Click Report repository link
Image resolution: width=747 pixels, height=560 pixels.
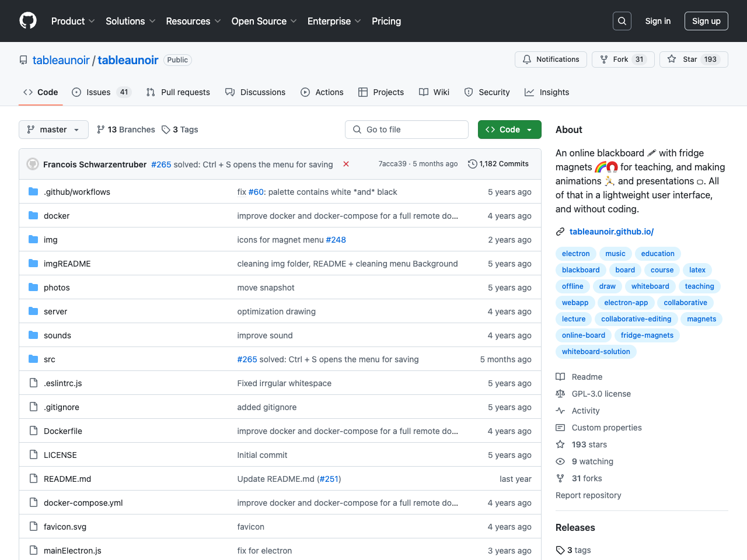click(x=588, y=495)
